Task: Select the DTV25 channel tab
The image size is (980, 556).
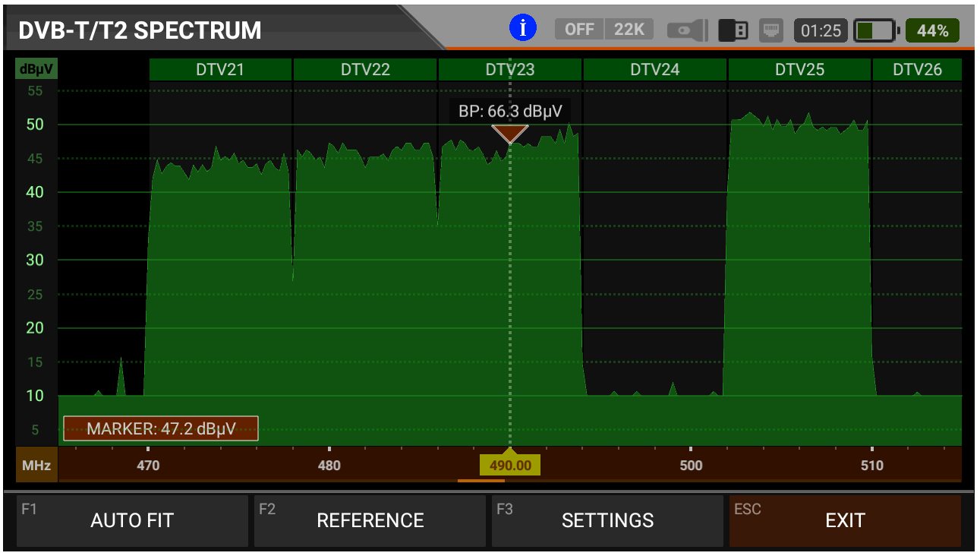Action: point(799,70)
